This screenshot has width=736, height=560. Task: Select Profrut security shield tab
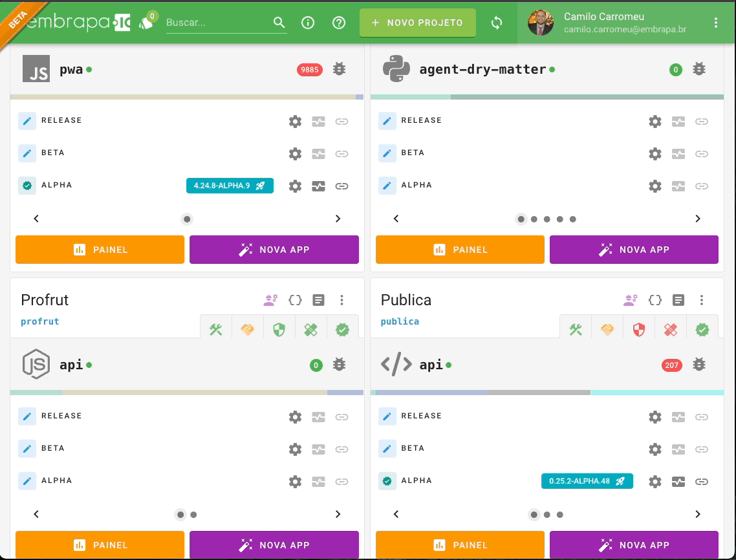point(279,330)
